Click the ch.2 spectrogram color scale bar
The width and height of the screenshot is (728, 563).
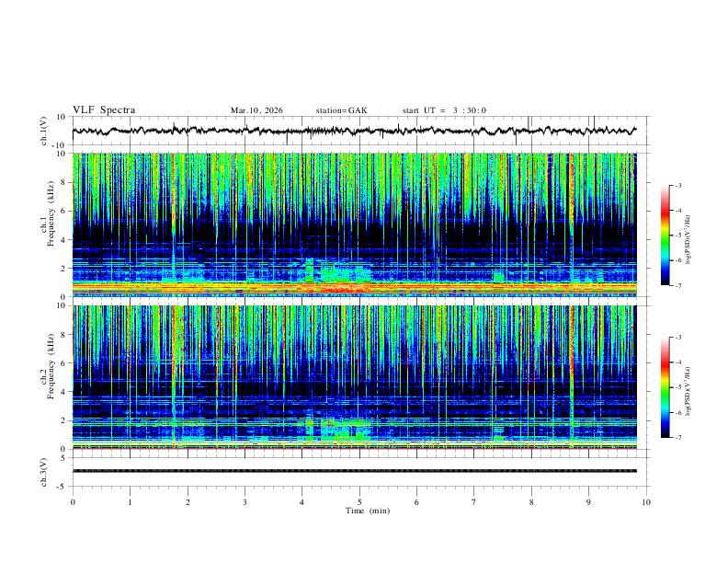(665, 387)
